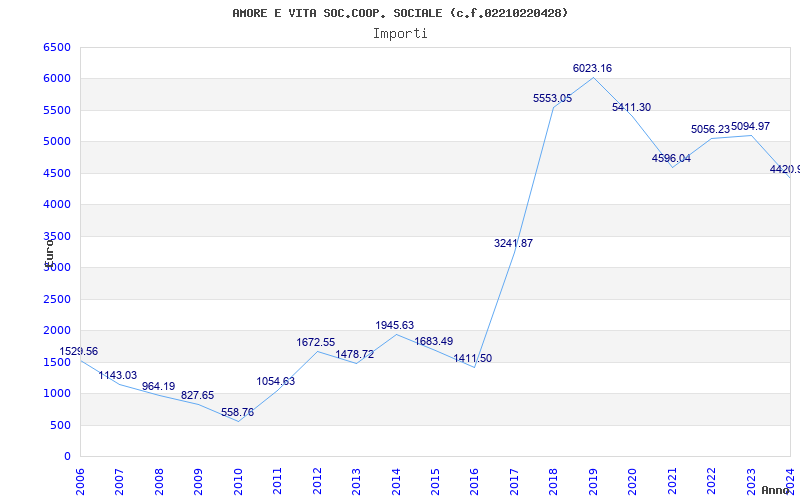Click the Anno x-axis title
The width and height of the screenshot is (800, 500).
776,490
